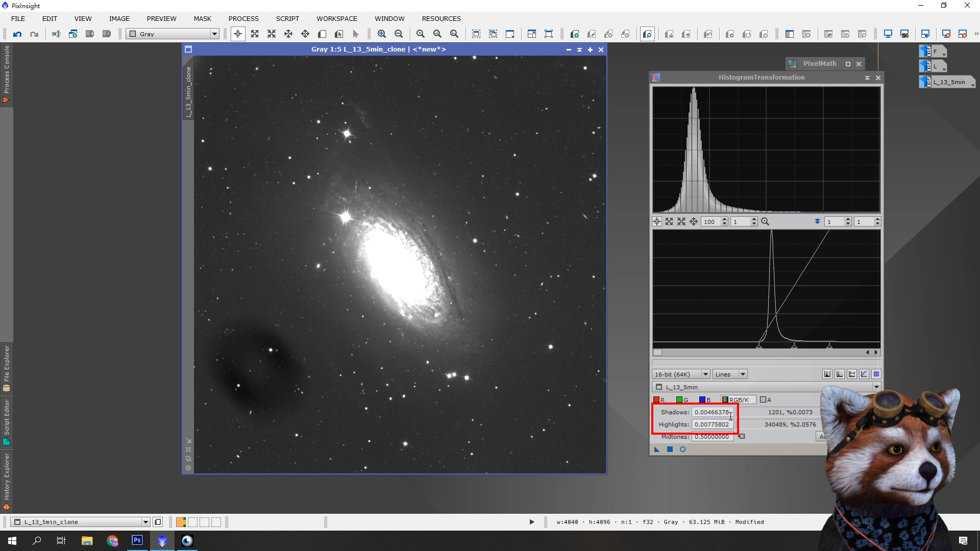Click the Undo arrow in the toolbar
980x551 pixels.
point(17,34)
